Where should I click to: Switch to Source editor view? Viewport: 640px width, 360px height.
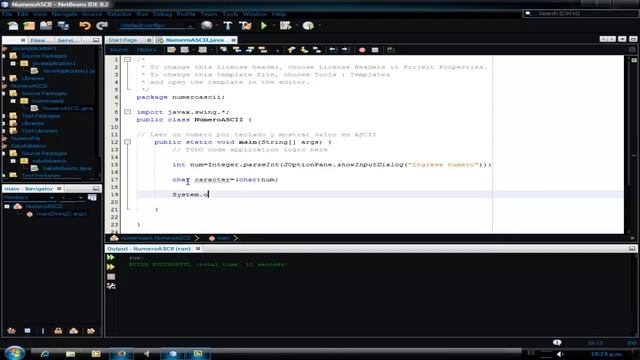tap(118, 50)
